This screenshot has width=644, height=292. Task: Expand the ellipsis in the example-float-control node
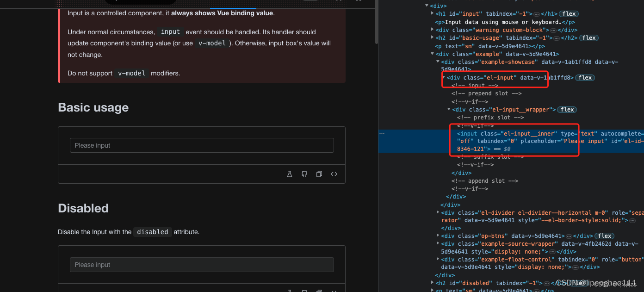point(576,267)
